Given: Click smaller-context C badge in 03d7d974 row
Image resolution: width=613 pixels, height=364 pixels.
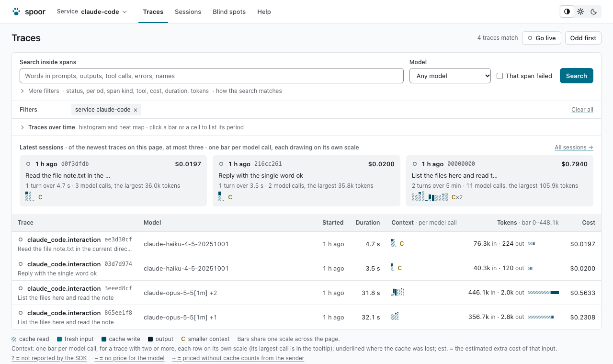Looking at the screenshot, I should 400,268.
